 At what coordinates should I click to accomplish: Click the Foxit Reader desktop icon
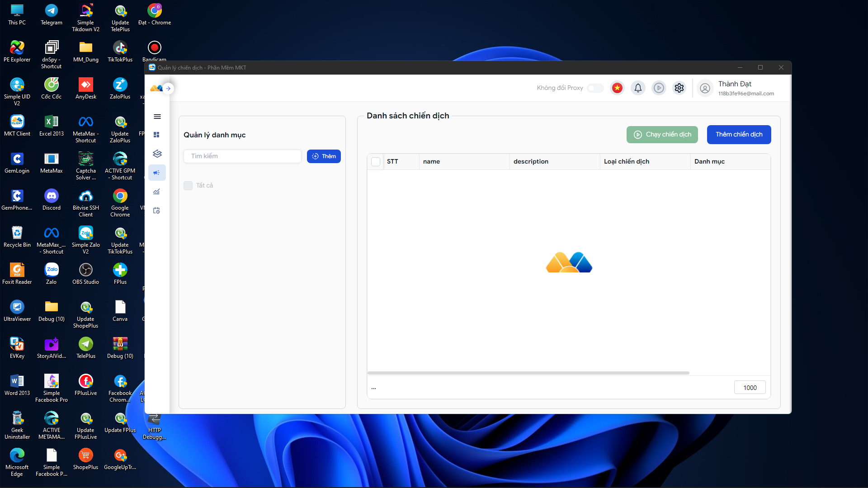click(x=17, y=274)
